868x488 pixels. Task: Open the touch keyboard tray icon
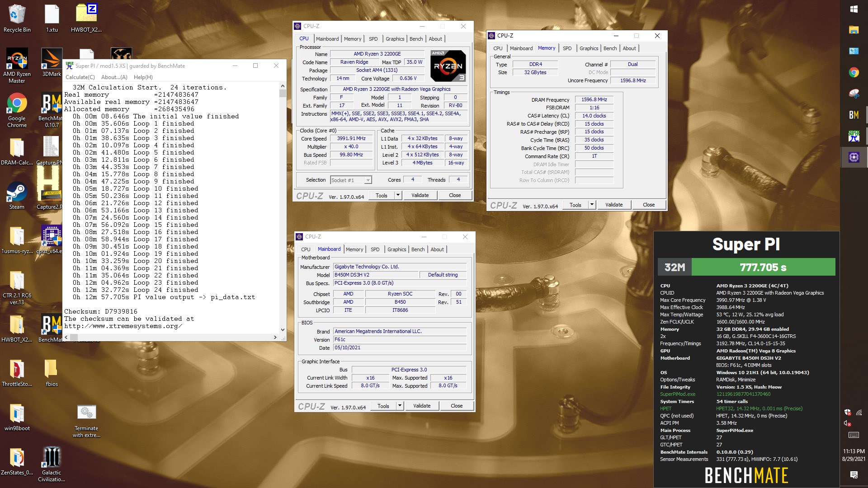click(x=854, y=435)
